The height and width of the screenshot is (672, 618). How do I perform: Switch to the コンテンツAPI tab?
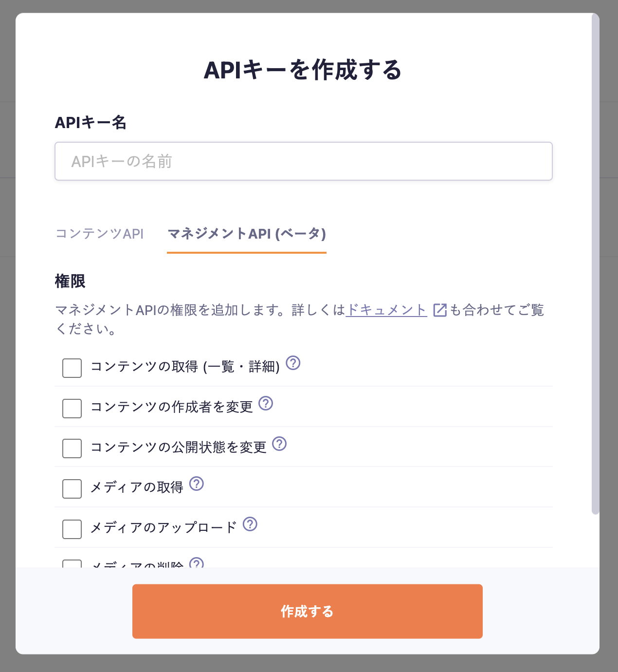click(99, 234)
